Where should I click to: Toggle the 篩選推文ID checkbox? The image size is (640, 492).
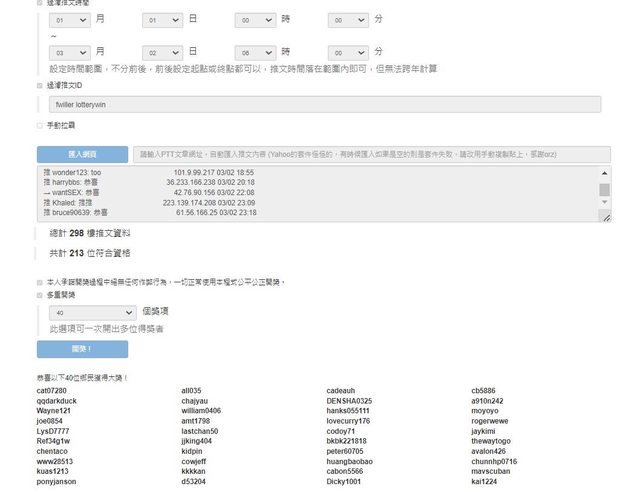click(40, 86)
